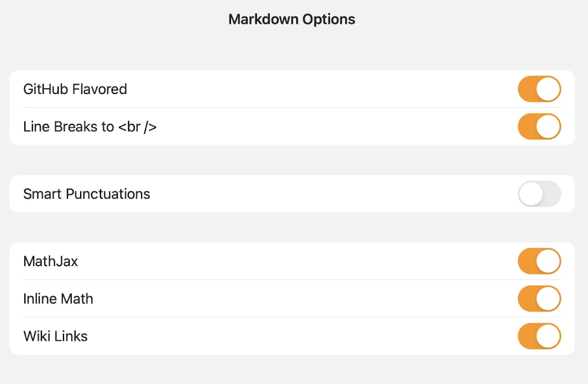The image size is (588, 384).
Task: Click the MathJax settings row
Action: 276,261
